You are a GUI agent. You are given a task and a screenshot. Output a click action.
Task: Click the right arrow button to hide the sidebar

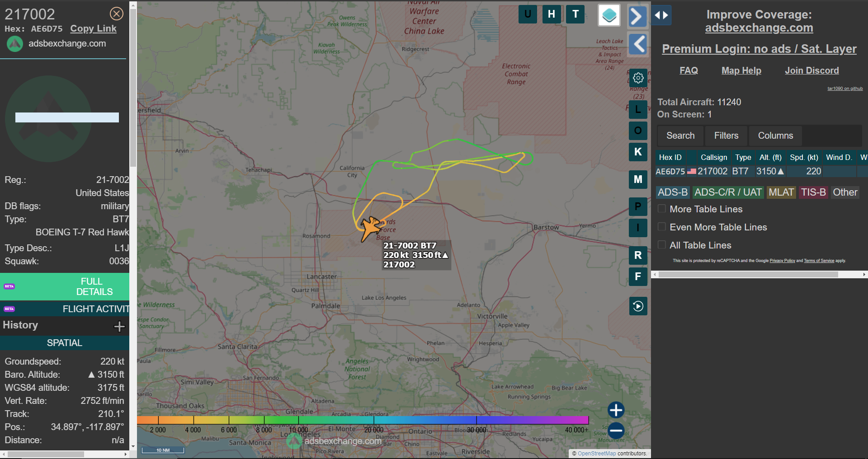[x=637, y=17]
